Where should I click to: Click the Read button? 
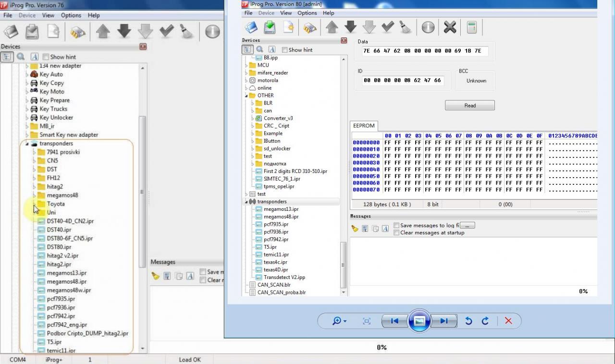point(470,106)
